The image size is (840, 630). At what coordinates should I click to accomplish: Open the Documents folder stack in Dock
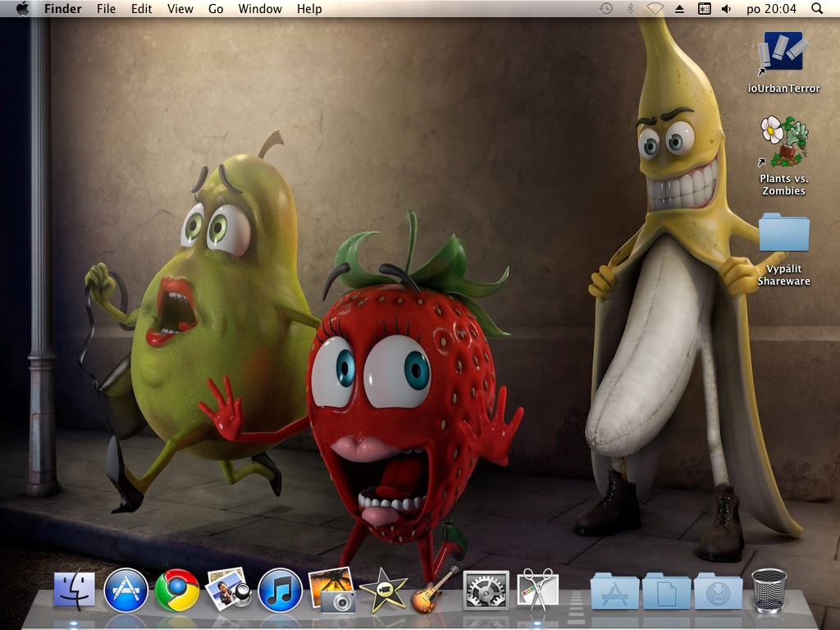[666, 591]
